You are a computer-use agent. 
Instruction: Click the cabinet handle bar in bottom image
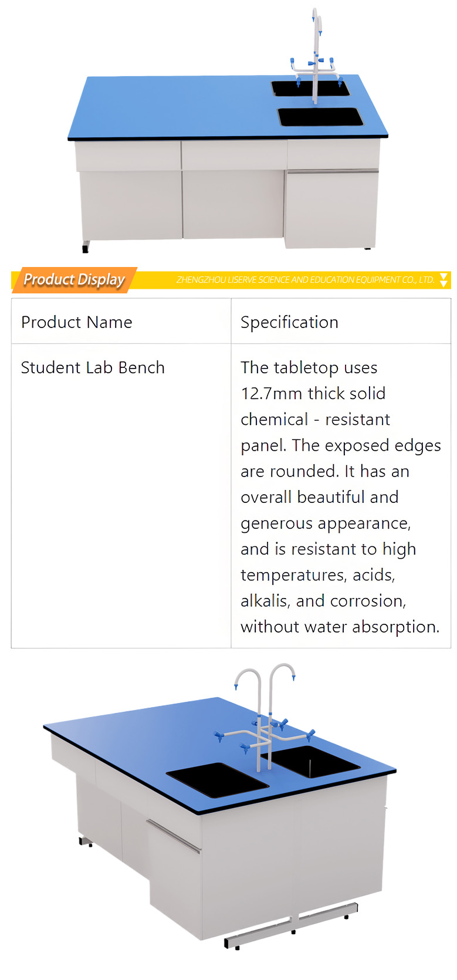[174, 836]
